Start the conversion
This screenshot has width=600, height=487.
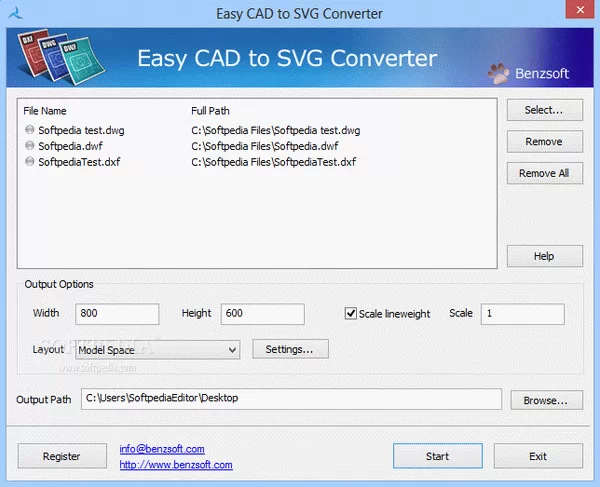[x=437, y=456]
